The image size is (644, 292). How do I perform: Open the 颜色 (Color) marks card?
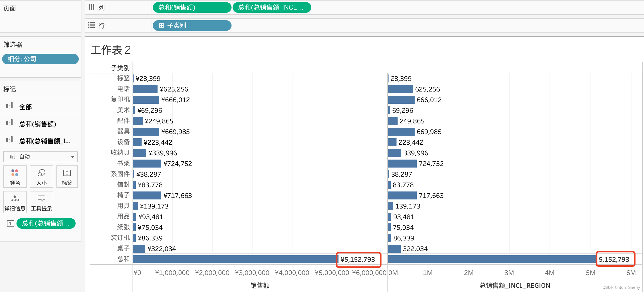click(x=15, y=177)
